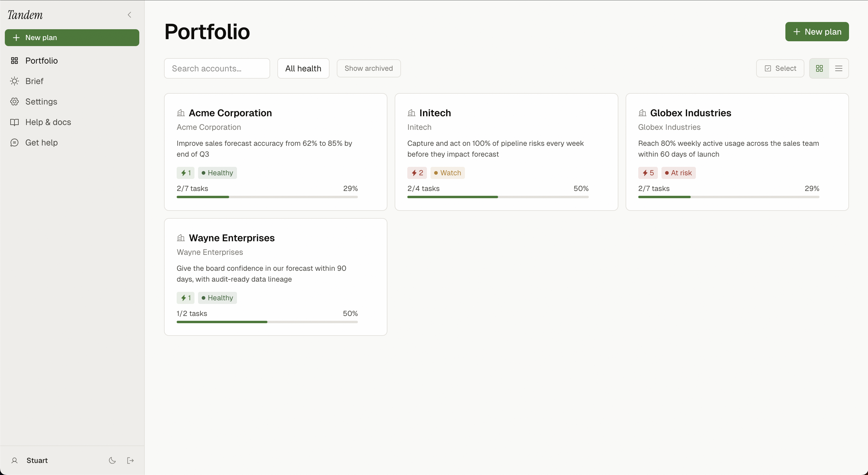Screen dimensions: 868x475
Task: Click the Portfolio grid icon in sidebar
Action: click(14, 61)
